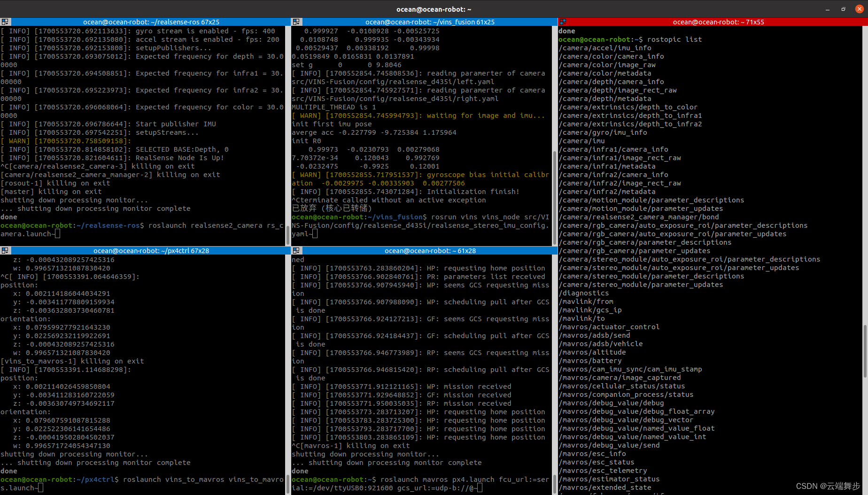This screenshot has height=495, width=868.
Task: Click the /mavlink/gcs_ip topic line
Action: coord(590,310)
